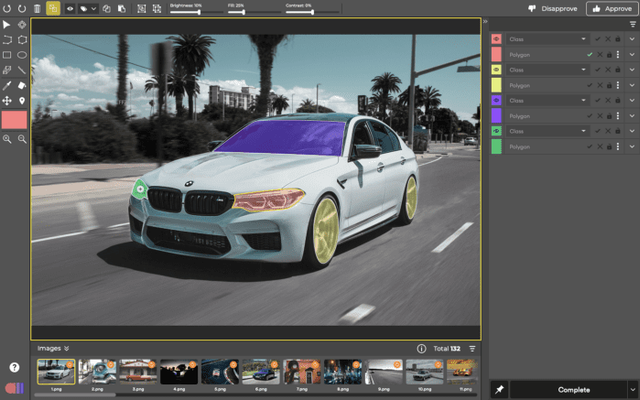
Task: Click the trash delete icon
Action: coord(37,8)
